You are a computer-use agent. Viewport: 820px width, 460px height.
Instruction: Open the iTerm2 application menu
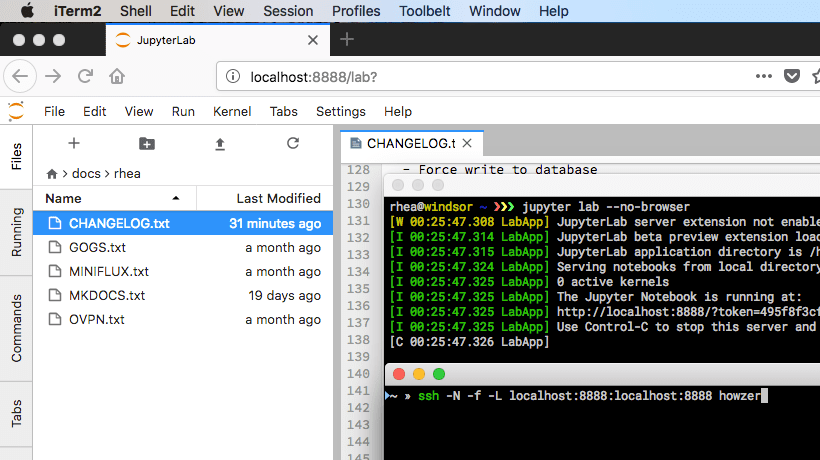coord(77,11)
